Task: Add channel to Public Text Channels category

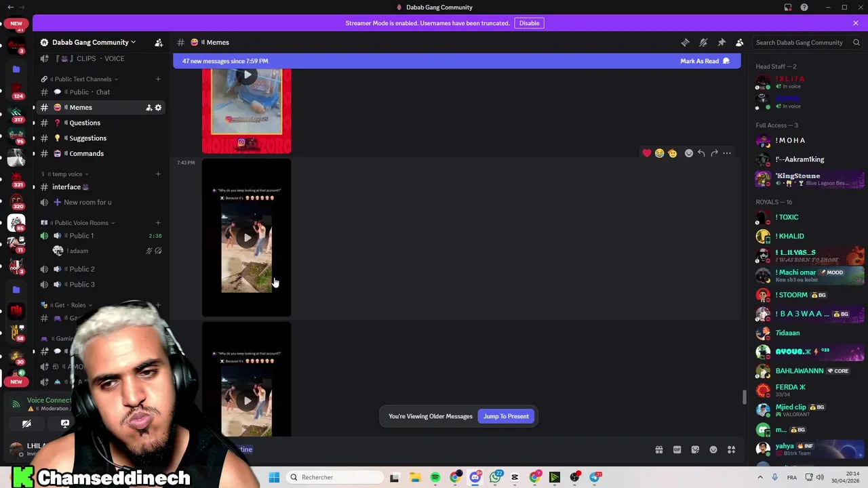Action: click(158, 79)
